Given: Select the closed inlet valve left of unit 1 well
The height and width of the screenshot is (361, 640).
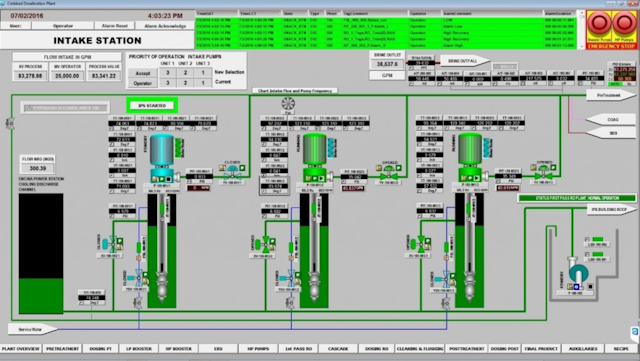Looking at the screenshot, I should point(111,244).
